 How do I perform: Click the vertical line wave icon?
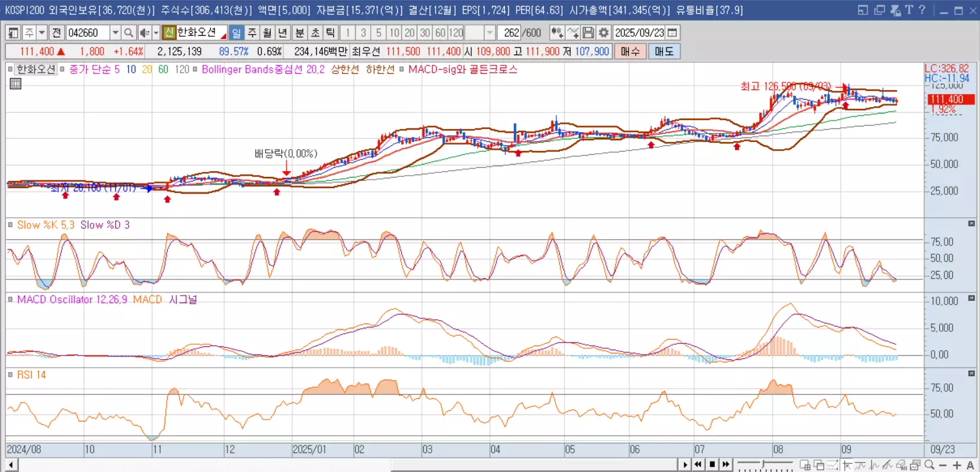pyautogui.click(x=874, y=465)
